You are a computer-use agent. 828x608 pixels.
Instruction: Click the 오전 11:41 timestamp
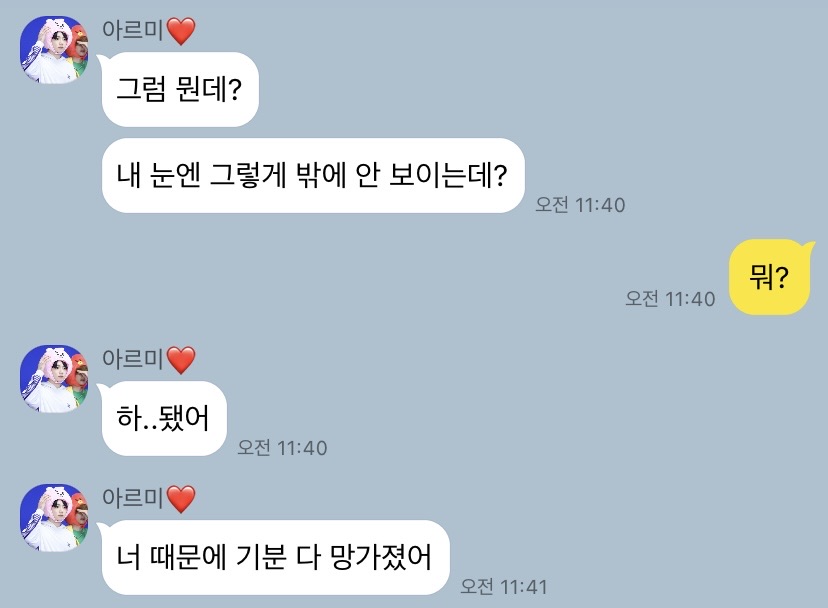click(x=504, y=586)
